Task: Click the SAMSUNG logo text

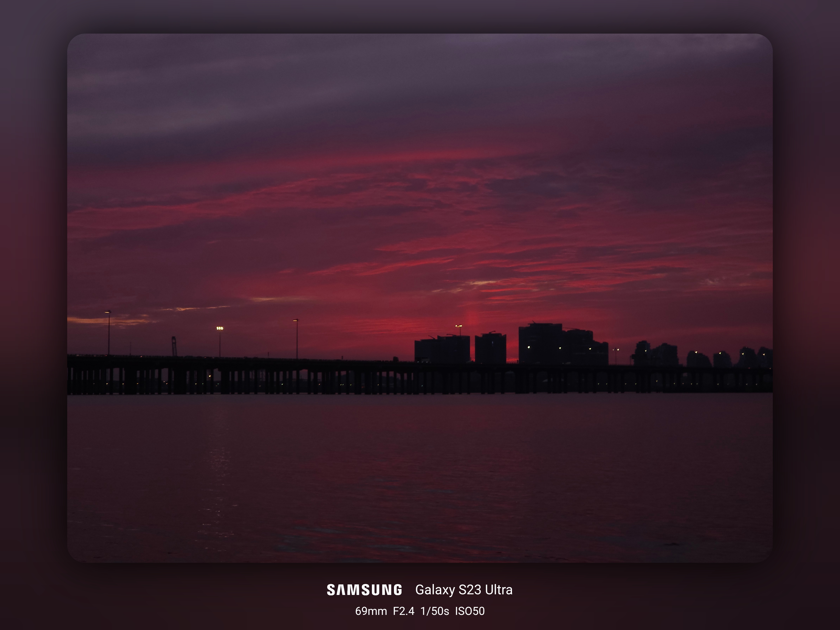Action: (x=364, y=590)
